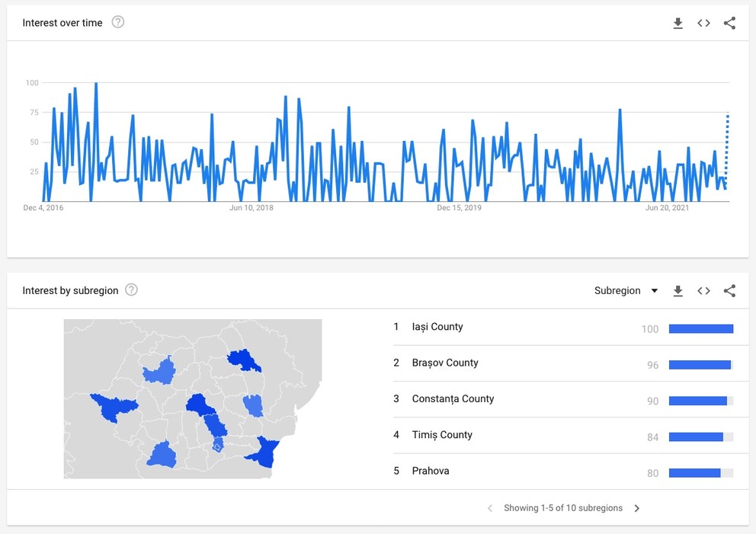Screen dimensions: 756x534
Task: Share the Interest over time chart
Action: coord(729,23)
